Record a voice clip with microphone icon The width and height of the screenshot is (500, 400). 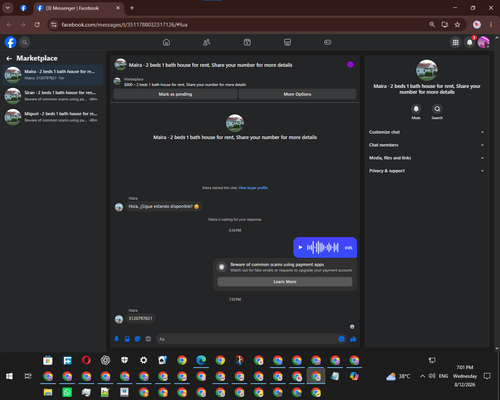point(117,339)
